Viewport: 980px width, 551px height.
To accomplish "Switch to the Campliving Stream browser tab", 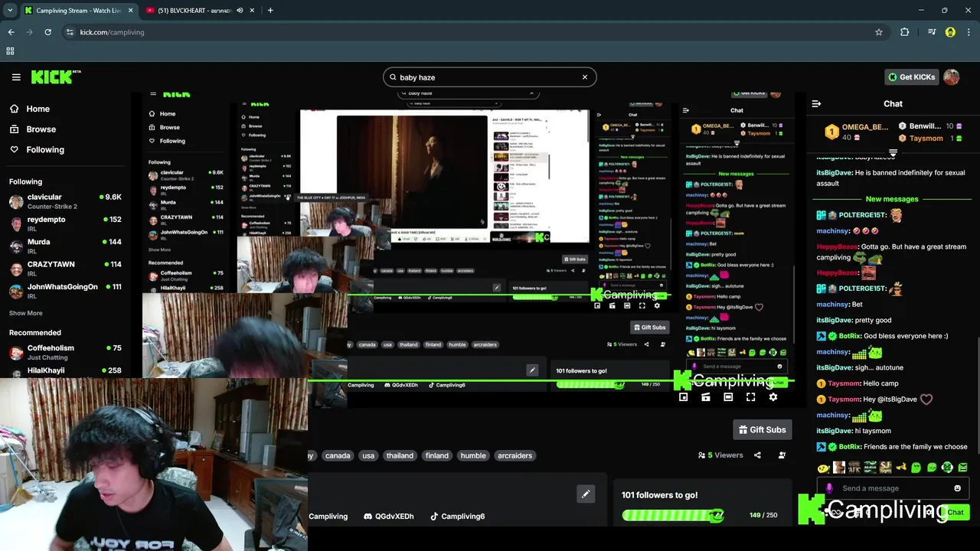I will [x=79, y=11].
